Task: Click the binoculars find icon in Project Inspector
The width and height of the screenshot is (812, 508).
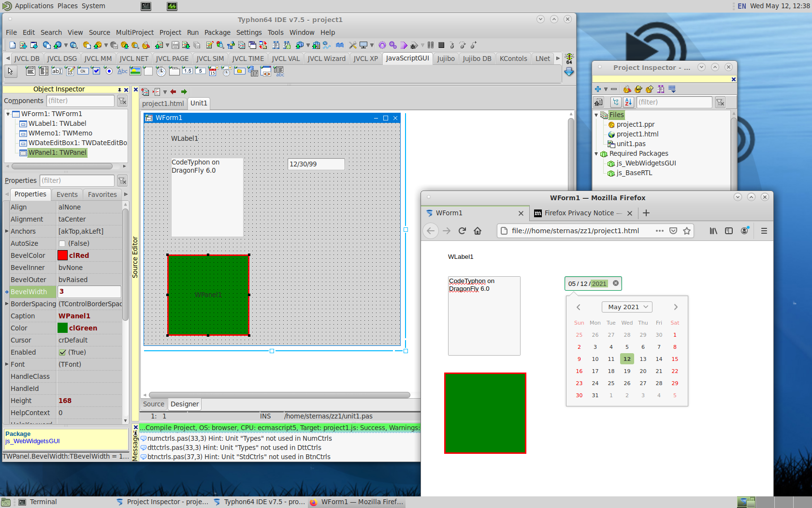Action: click(x=661, y=89)
